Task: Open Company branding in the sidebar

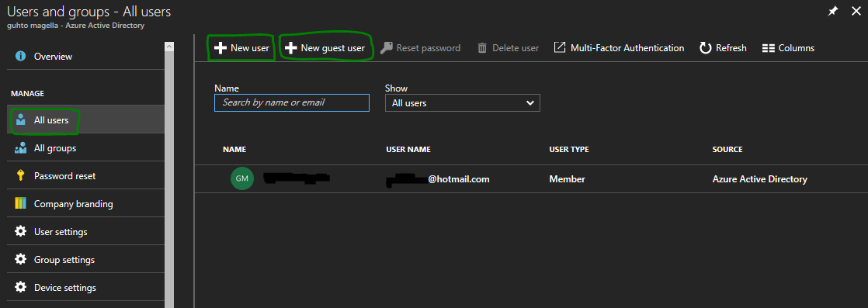Action: [x=86, y=203]
